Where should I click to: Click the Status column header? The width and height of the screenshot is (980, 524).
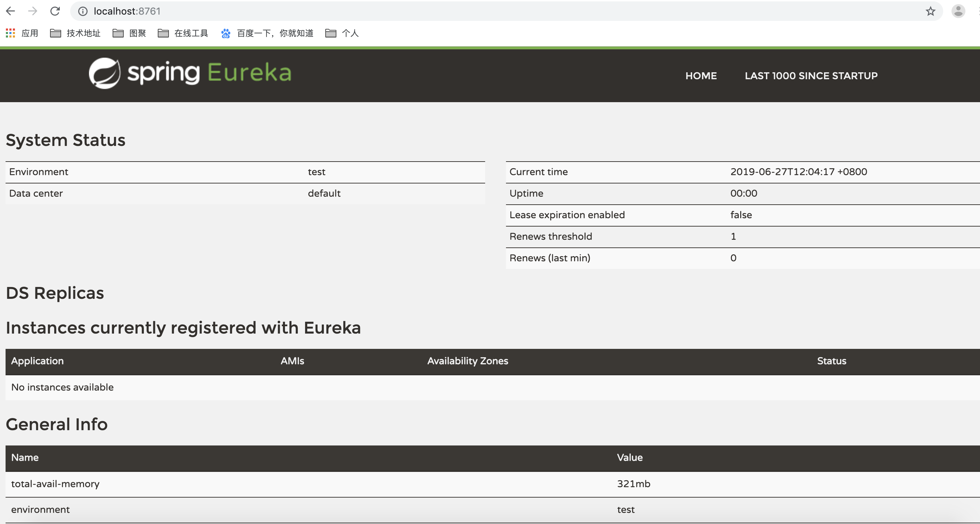pyautogui.click(x=831, y=361)
